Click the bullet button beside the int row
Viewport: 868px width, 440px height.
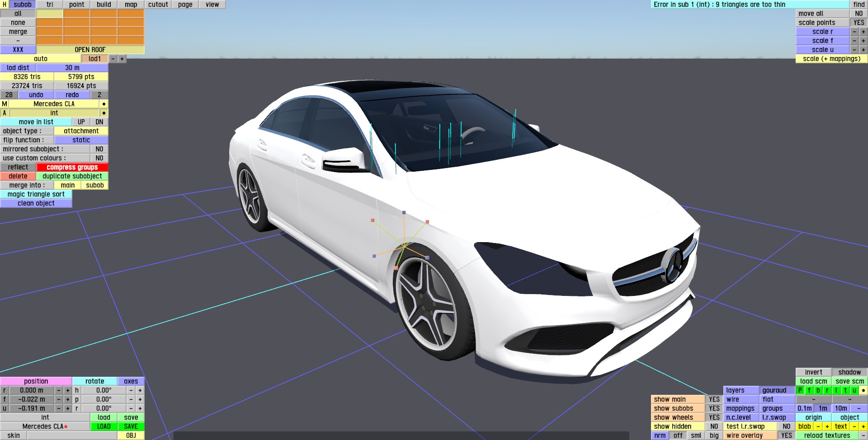point(104,113)
